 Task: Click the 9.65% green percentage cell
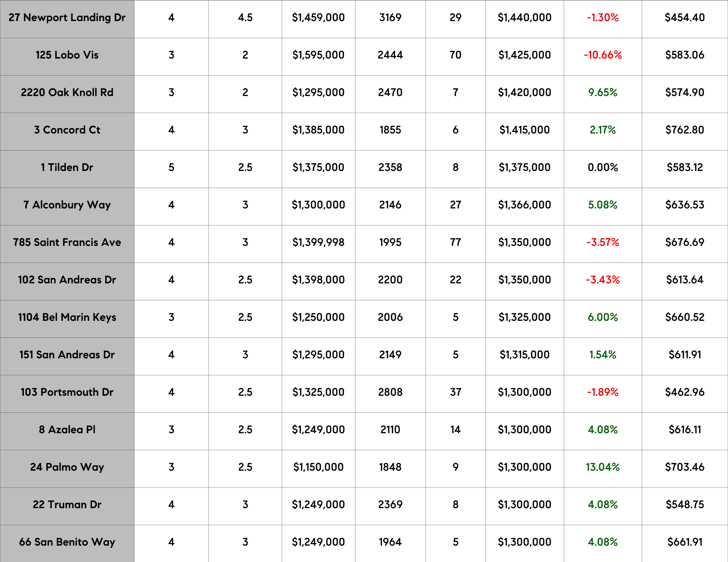602,92
